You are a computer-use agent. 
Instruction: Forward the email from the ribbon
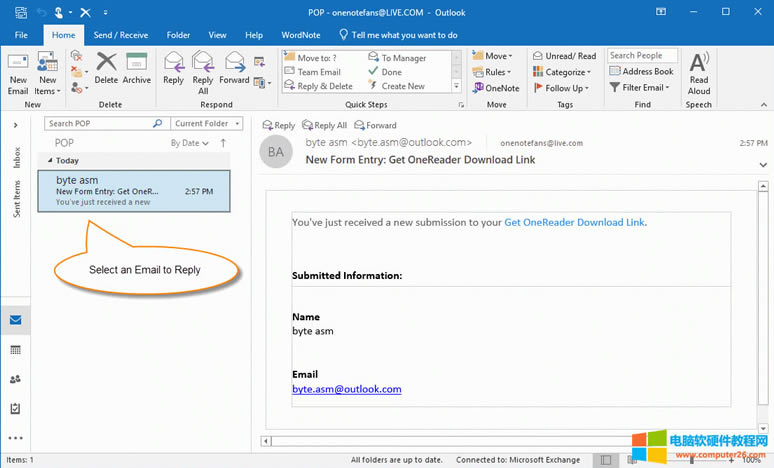(x=235, y=69)
